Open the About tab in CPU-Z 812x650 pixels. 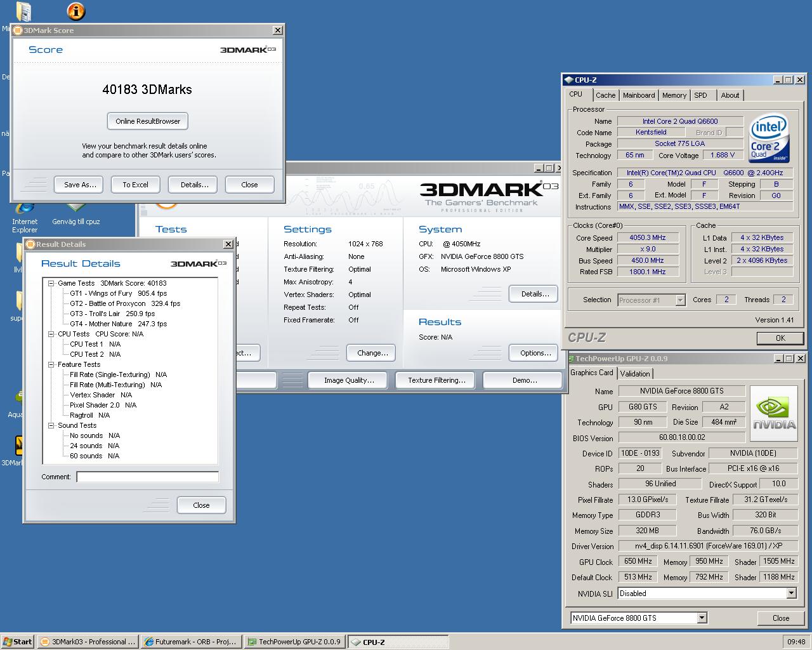730,95
